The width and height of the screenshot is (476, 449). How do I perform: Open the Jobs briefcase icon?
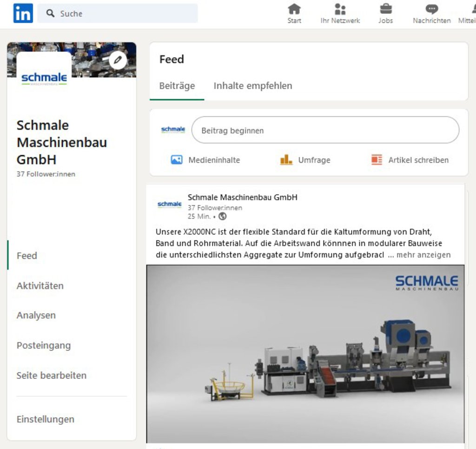click(386, 9)
